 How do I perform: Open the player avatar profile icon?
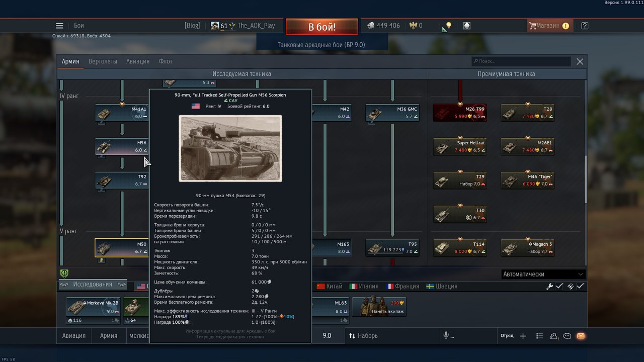pos(215,26)
